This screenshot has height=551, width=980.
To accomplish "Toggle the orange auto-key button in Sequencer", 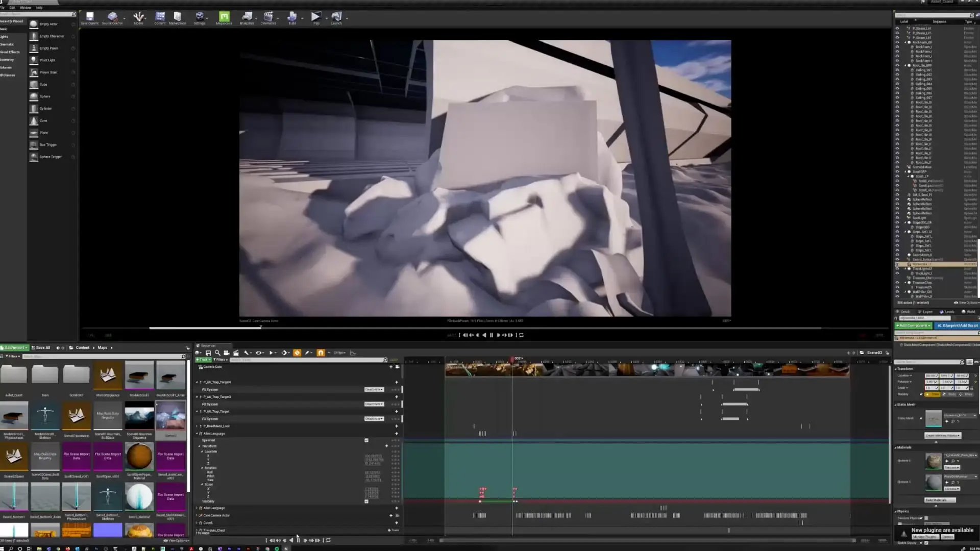I will click(297, 353).
